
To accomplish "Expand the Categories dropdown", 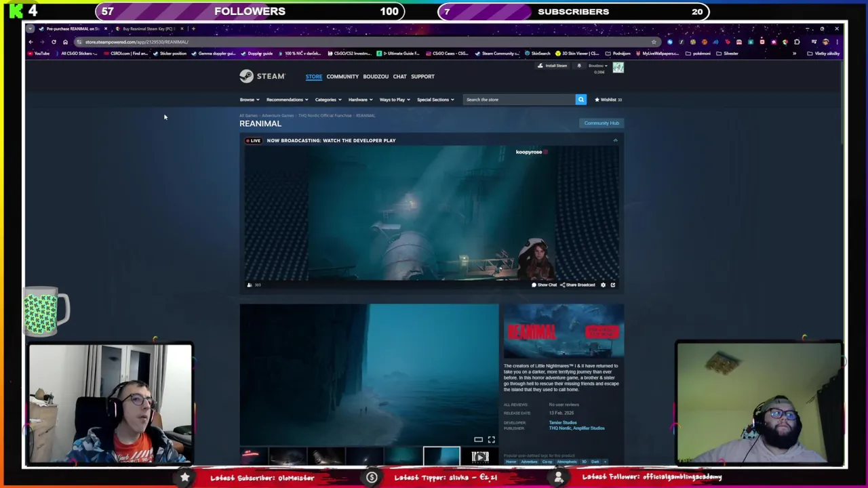I will coord(328,100).
